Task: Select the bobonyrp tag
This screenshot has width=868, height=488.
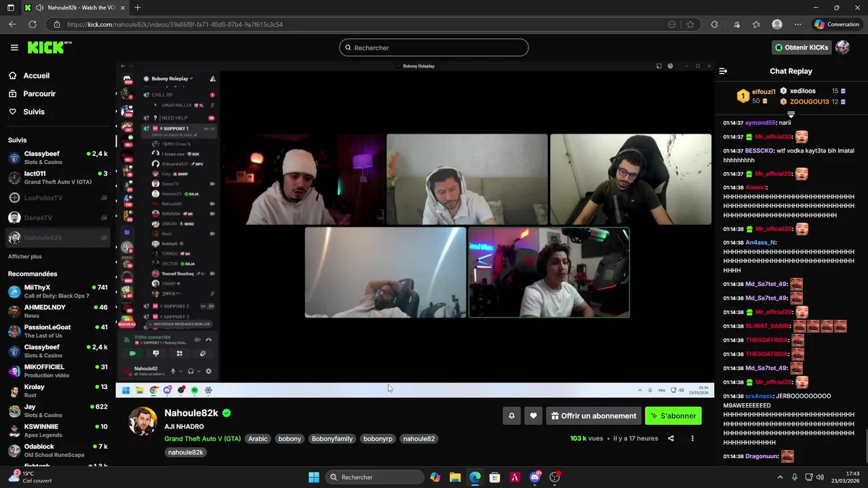Action: pos(378,439)
